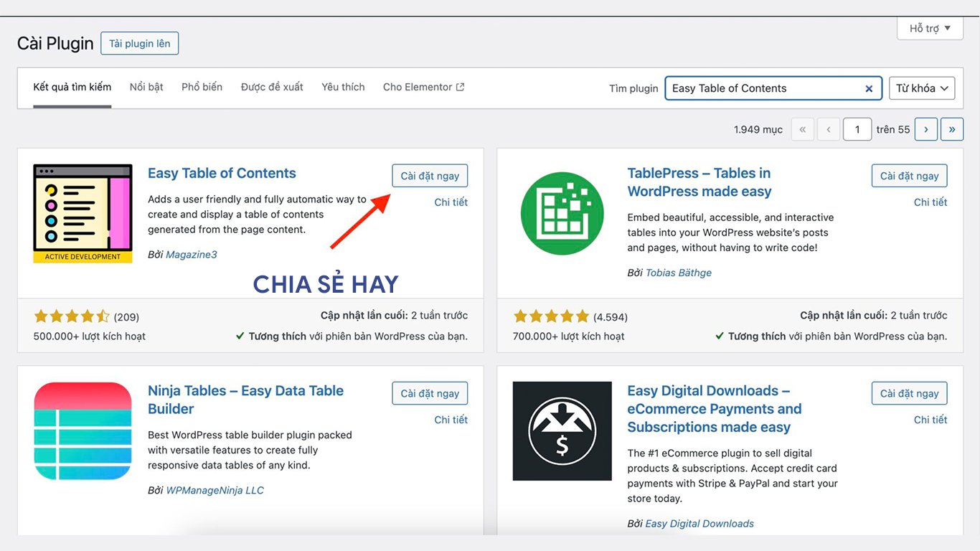Switch to the Phổ biến tab
980x551 pixels.
202,87
